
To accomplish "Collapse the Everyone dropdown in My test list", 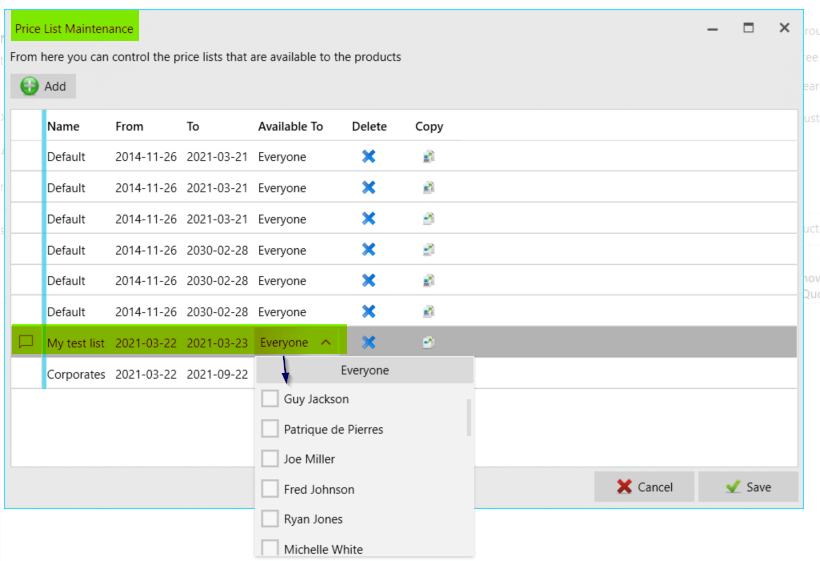I will [326, 342].
